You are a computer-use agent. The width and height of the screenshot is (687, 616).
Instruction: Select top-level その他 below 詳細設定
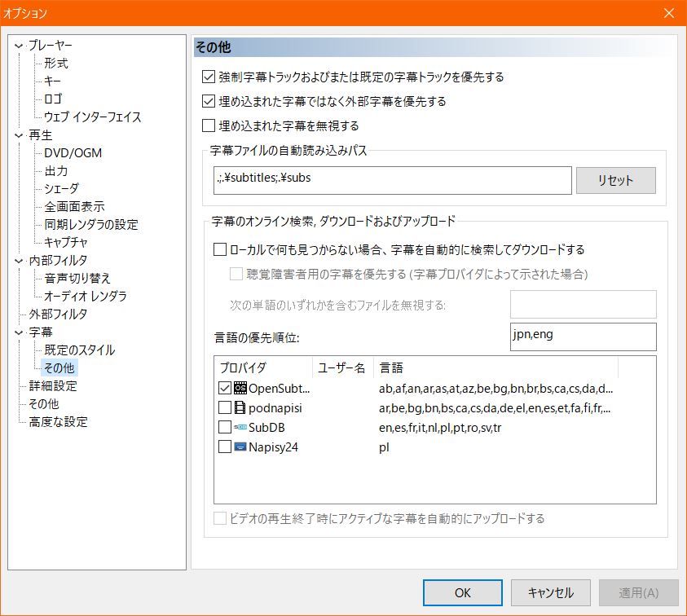[x=43, y=404]
